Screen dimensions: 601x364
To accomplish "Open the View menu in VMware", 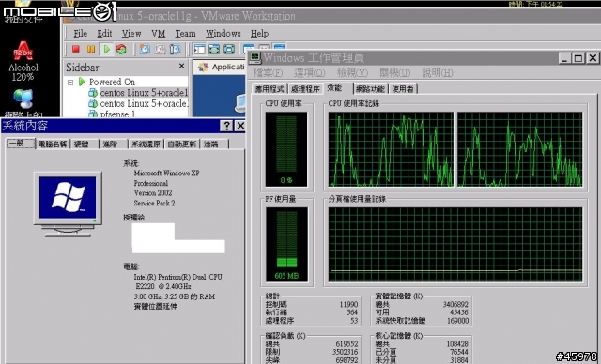I will click(131, 33).
